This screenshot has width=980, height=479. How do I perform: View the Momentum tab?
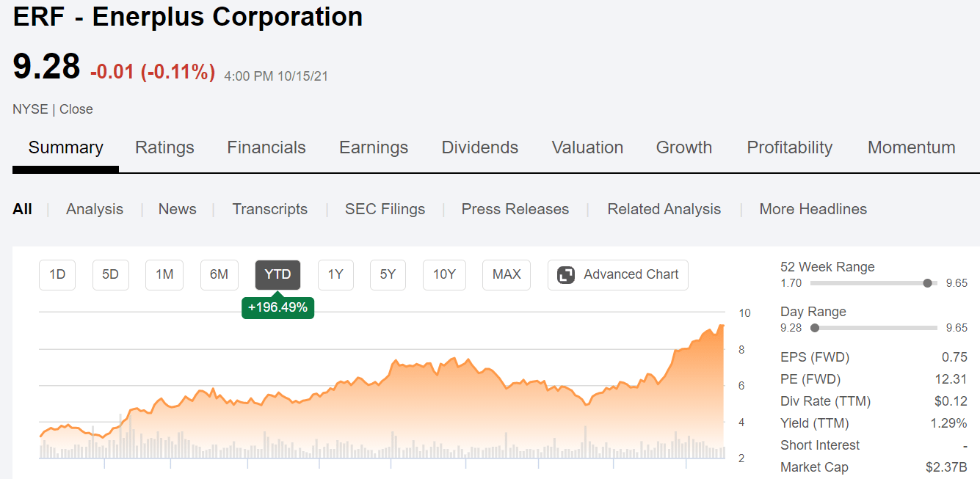(911, 147)
